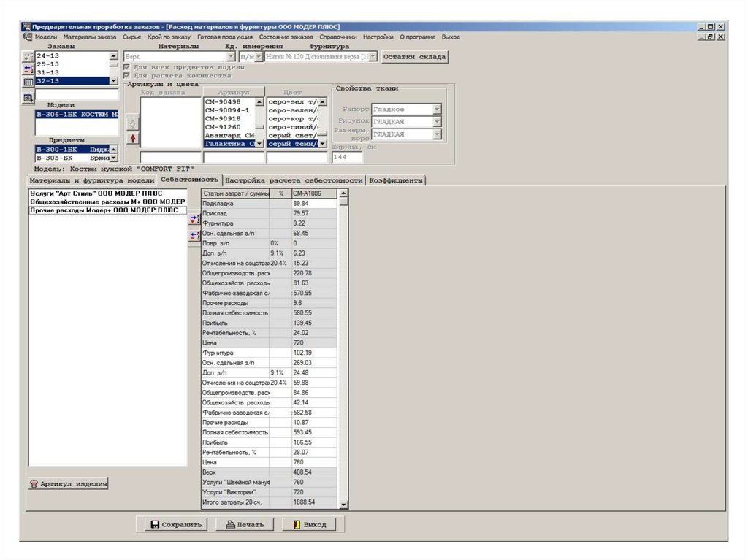
Task: Click the cost table vertical scrollbar track
Action: [343, 350]
